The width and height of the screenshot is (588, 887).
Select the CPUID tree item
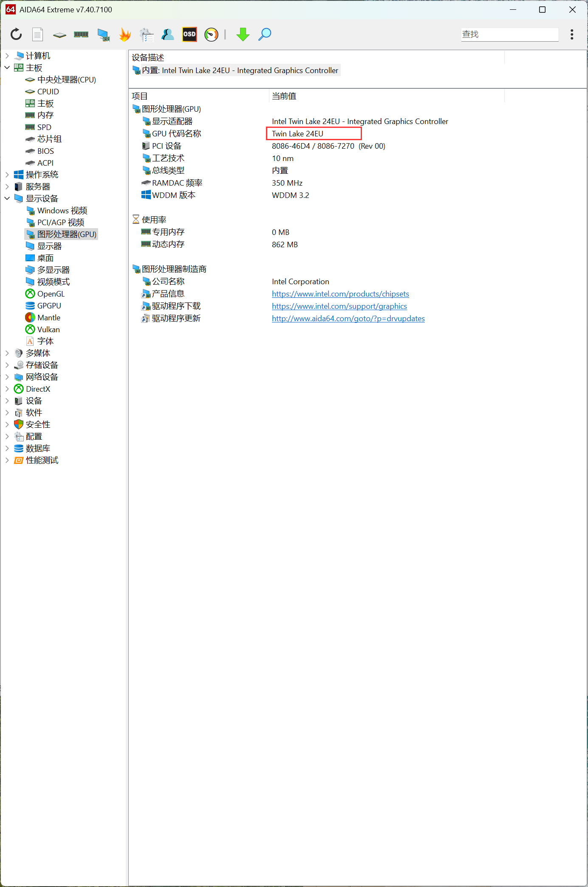[42, 91]
